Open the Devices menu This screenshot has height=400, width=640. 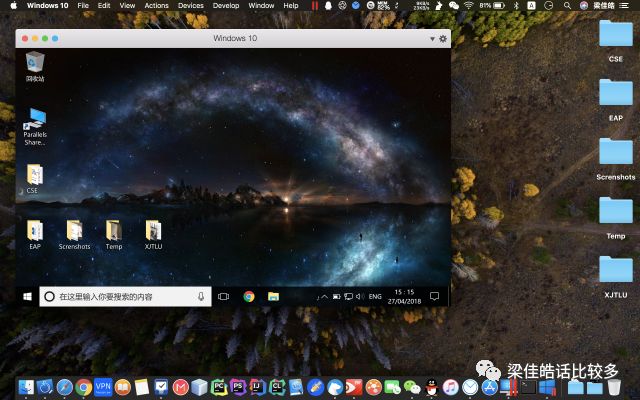pyautogui.click(x=190, y=6)
